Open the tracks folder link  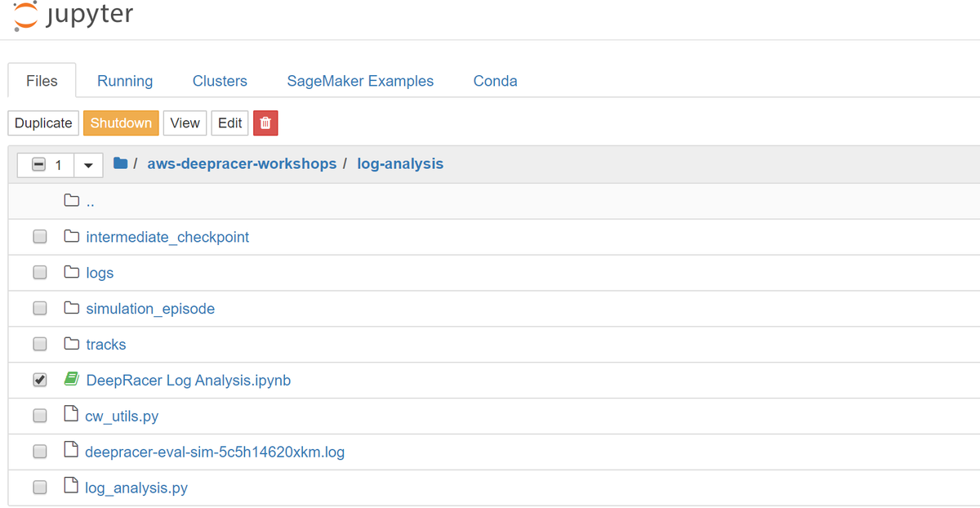(106, 345)
